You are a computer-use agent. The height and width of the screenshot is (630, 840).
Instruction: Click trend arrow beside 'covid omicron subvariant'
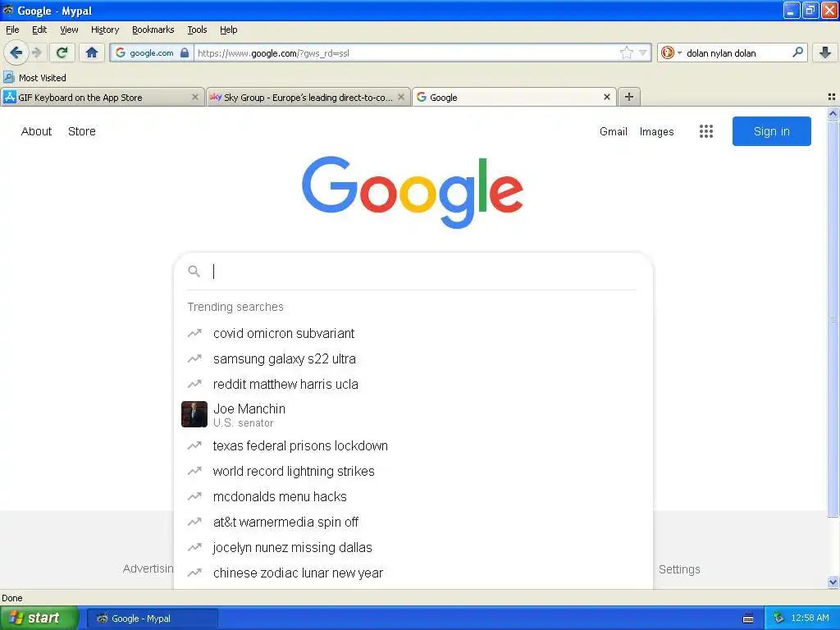point(194,333)
